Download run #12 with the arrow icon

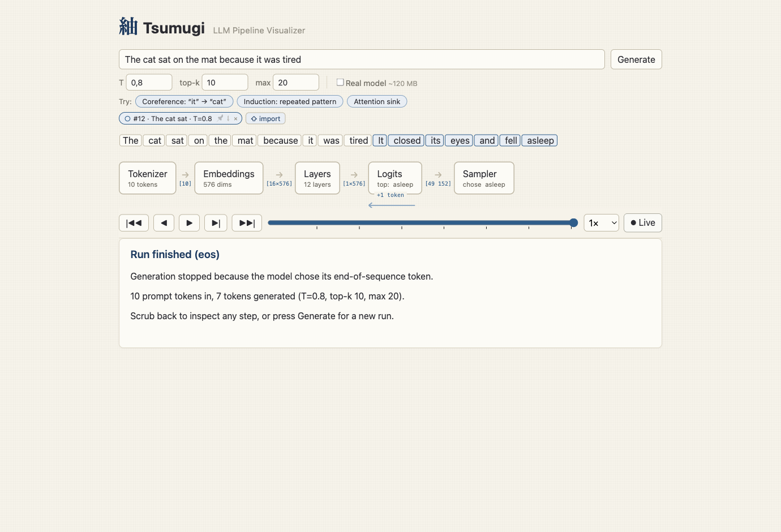(x=228, y=118)
